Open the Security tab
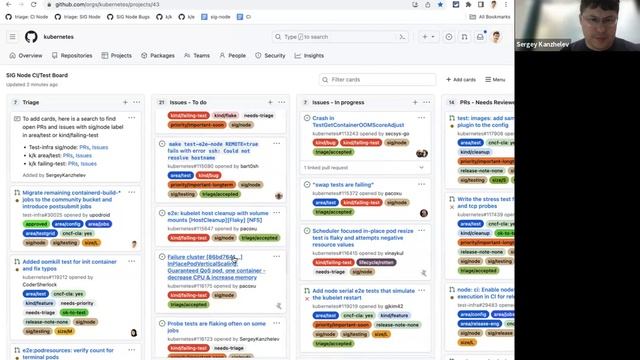 click(x=270, y=56)
